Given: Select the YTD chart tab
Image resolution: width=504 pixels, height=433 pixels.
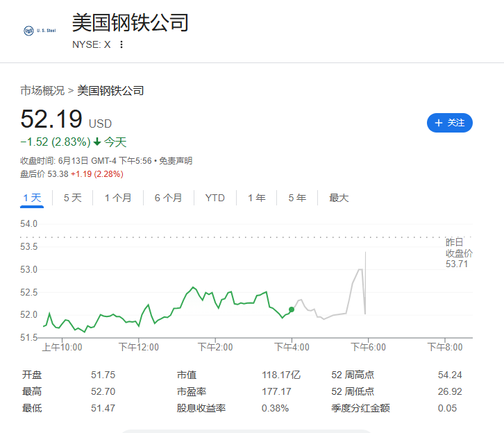Looking at the screenshot, I should [x=215, y=198].
